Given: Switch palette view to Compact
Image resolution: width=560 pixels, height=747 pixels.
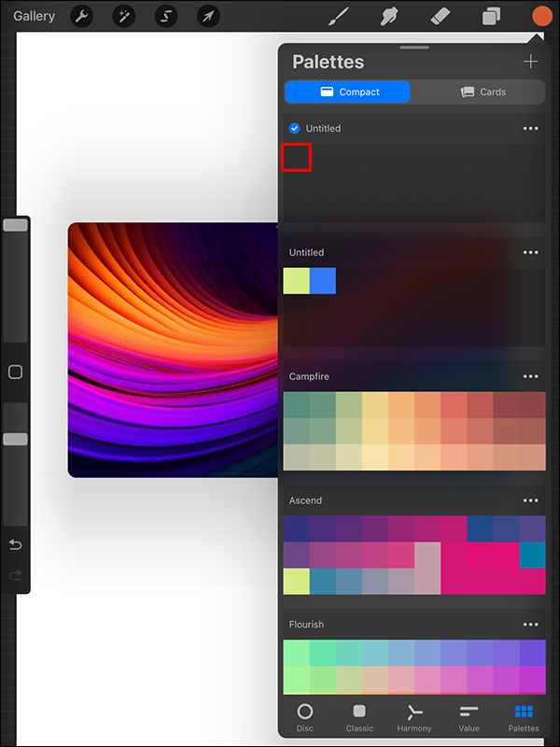Looking at the screenshot, I should click(347, 92).
